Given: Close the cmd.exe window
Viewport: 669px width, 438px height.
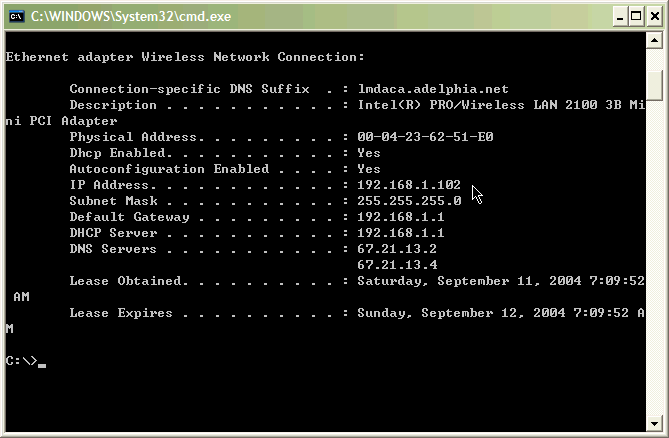Looking at the screenshot, I should (654, 16).
